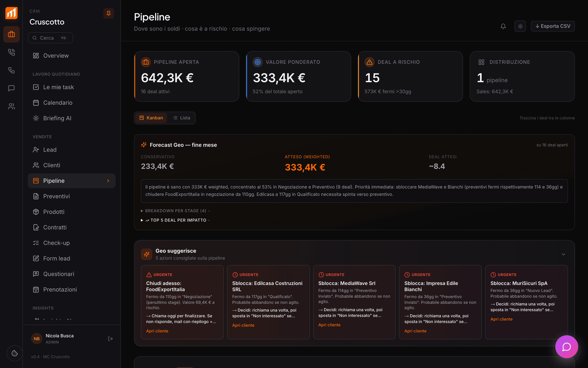Image resolution: width=588 pixels, height=368 pixels.
Task: Click the Geo suggerisce sparkle icon
Action: click(x=147, y=254)
